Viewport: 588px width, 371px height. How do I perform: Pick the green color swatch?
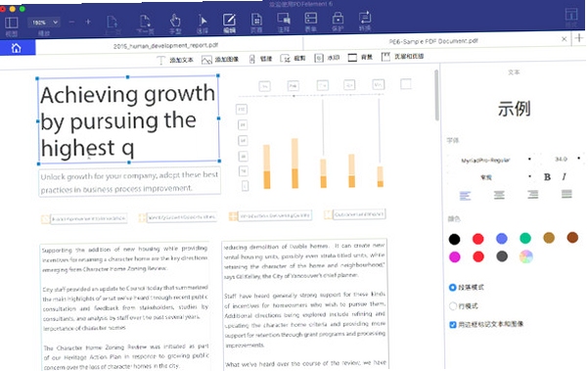[525, 238]
